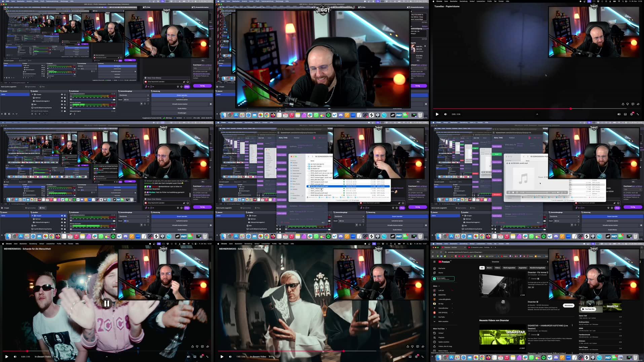Add a new source via the plus icon

tap(32, 114)
